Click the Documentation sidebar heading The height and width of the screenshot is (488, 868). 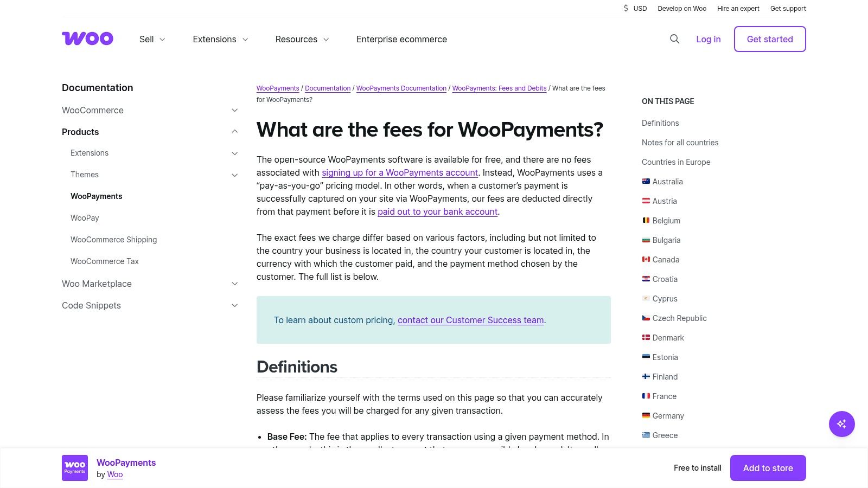[98, 88]
